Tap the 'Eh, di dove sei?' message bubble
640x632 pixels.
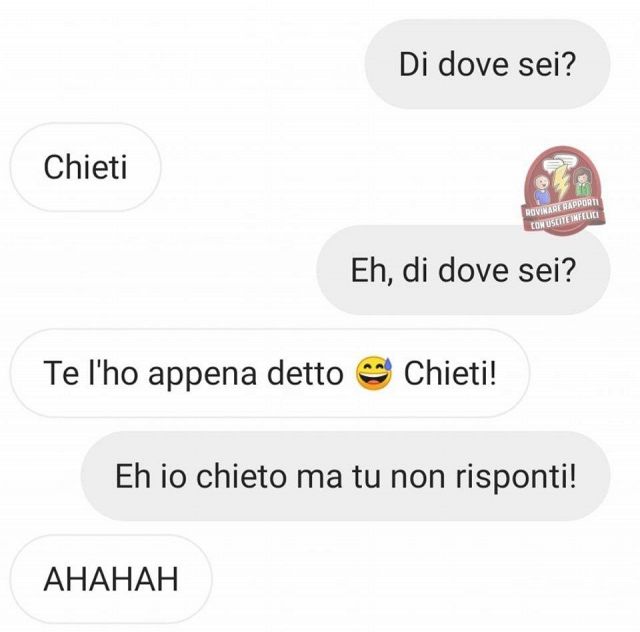point(463,270)
